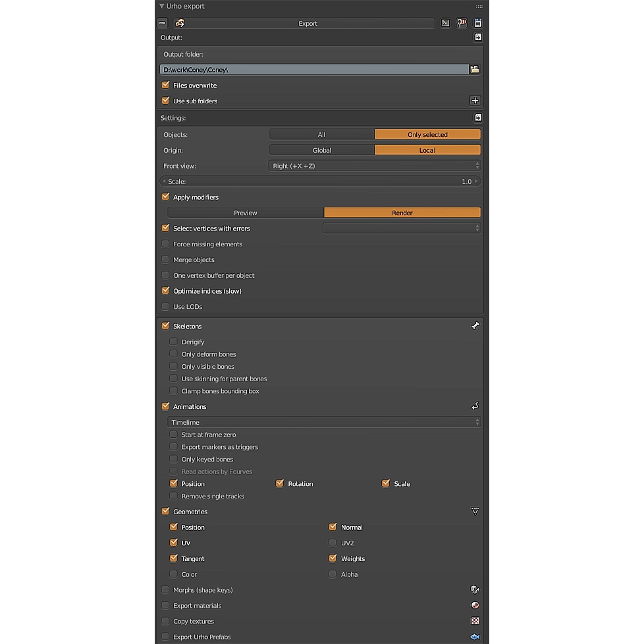Click the mesh triangle icon beside Geometries
Image resolution: width=644 pixels, height=644 pixels.
pos(475,512)
